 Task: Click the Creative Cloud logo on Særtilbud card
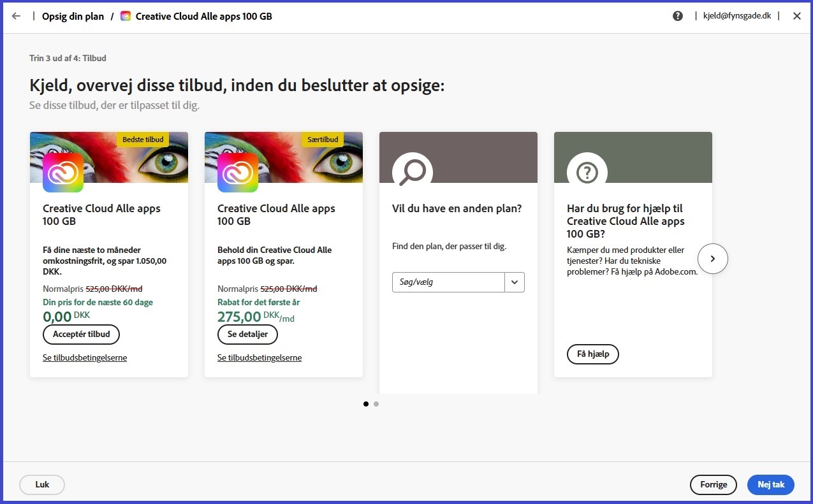238,172
